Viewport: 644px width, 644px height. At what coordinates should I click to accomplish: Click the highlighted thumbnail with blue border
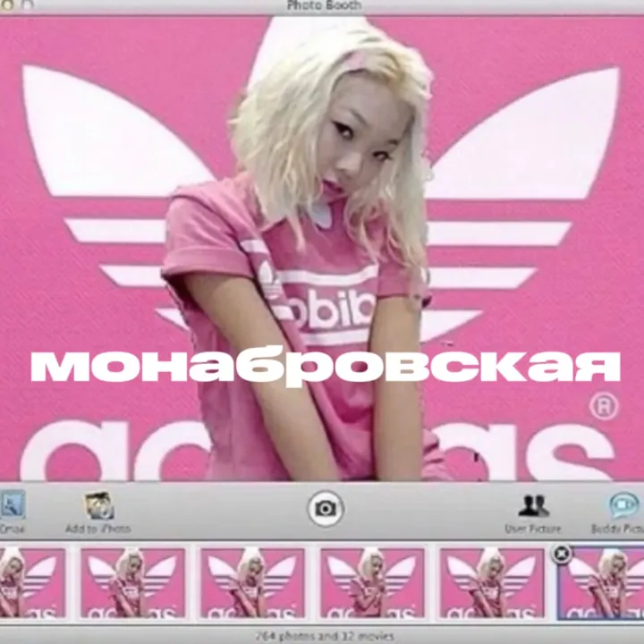coord(600,583)
